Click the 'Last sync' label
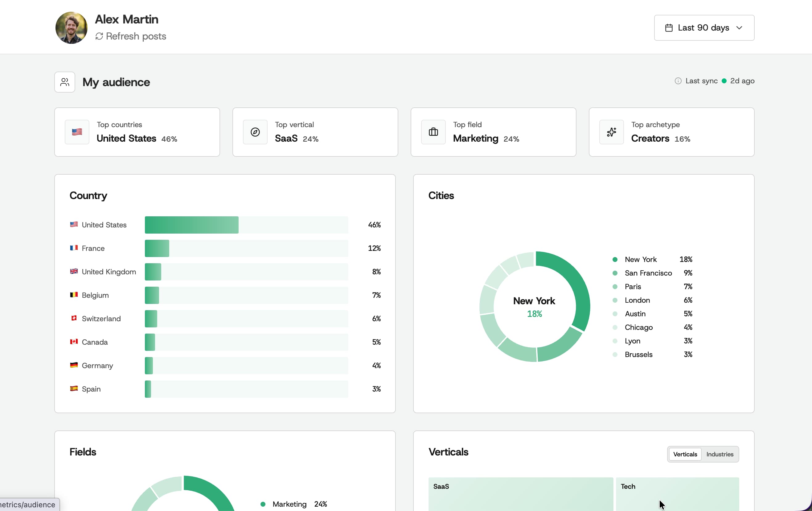This screenshot has height=511, width=812. click(x=701, y=81)
